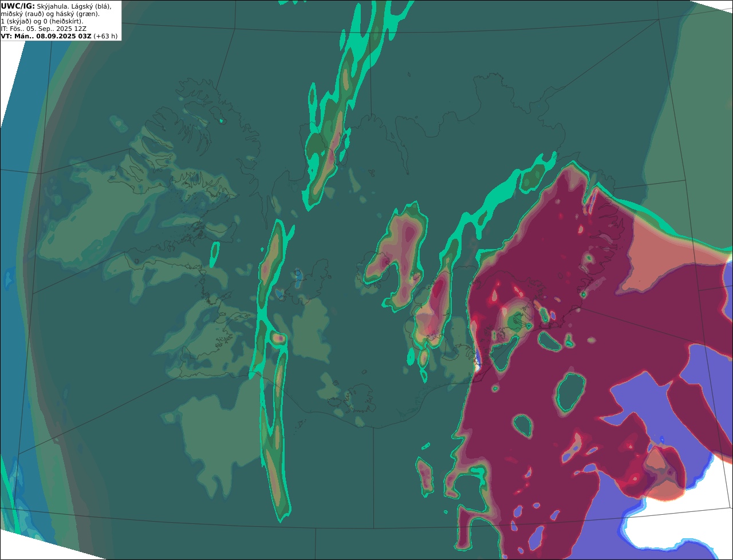The height and width of the screenshot is (560, 733).
Task: Click the 'VT: Mán.. 08.09.2025 03Z' valid time
Action: [46, 36]
